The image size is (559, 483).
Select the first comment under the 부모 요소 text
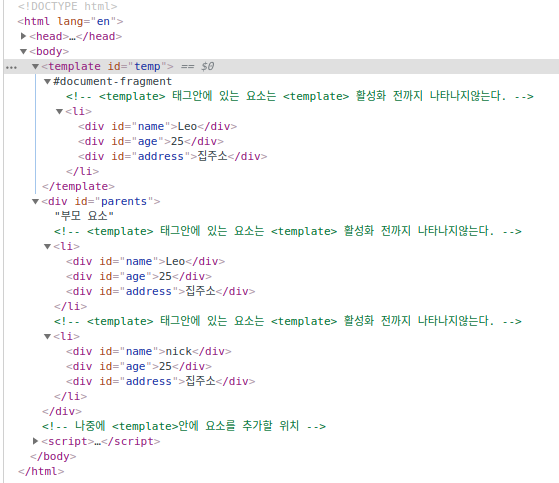[x=288, y=231]
